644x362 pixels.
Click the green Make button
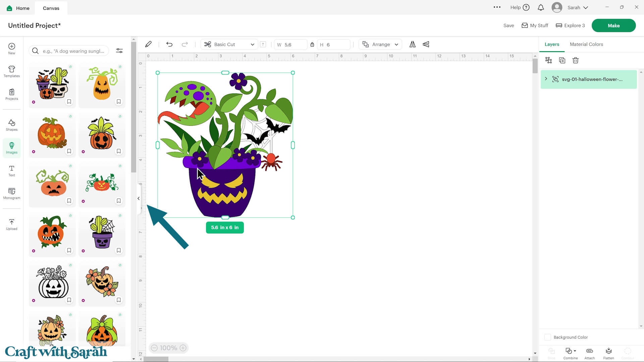tap(613, 25)
